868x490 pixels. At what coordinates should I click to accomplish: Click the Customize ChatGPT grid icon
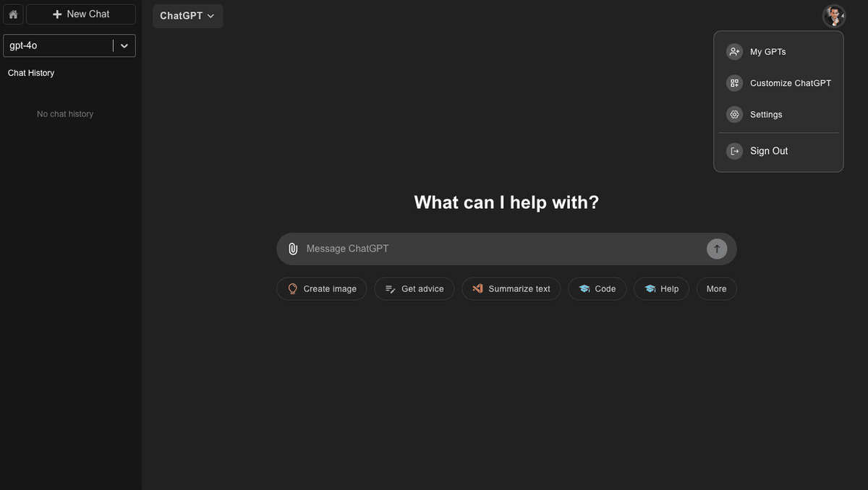pos(734,83)
